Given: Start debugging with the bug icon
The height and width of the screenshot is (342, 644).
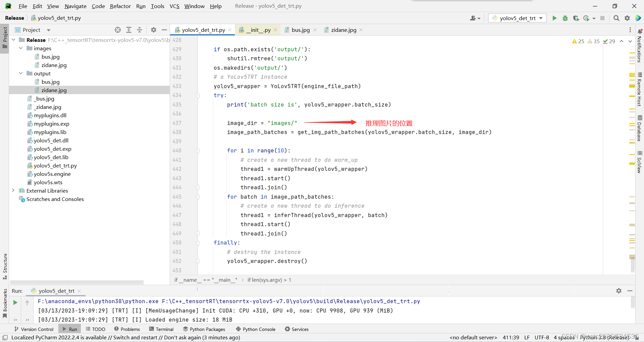Looking at the screenshot, I should pos(565,18).
